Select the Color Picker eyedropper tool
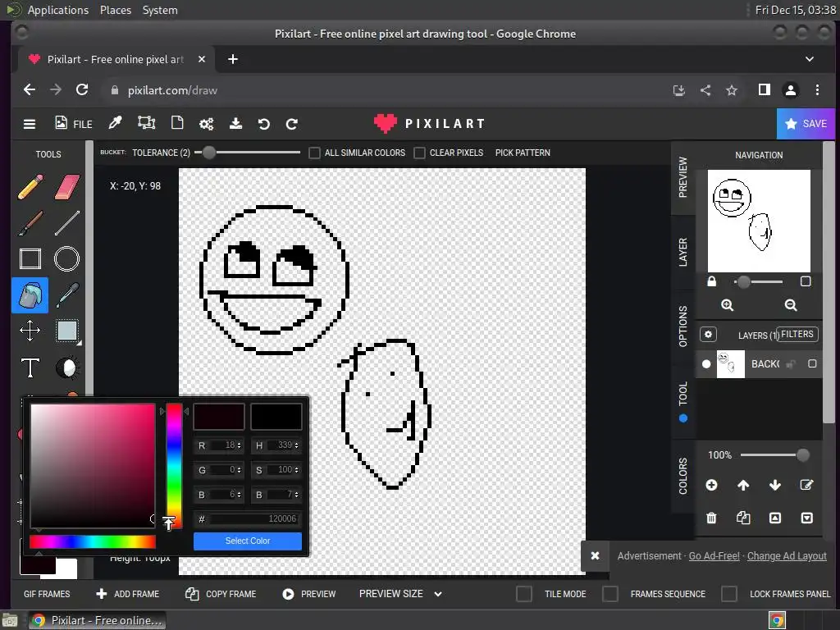 click(x=67, y=295)
